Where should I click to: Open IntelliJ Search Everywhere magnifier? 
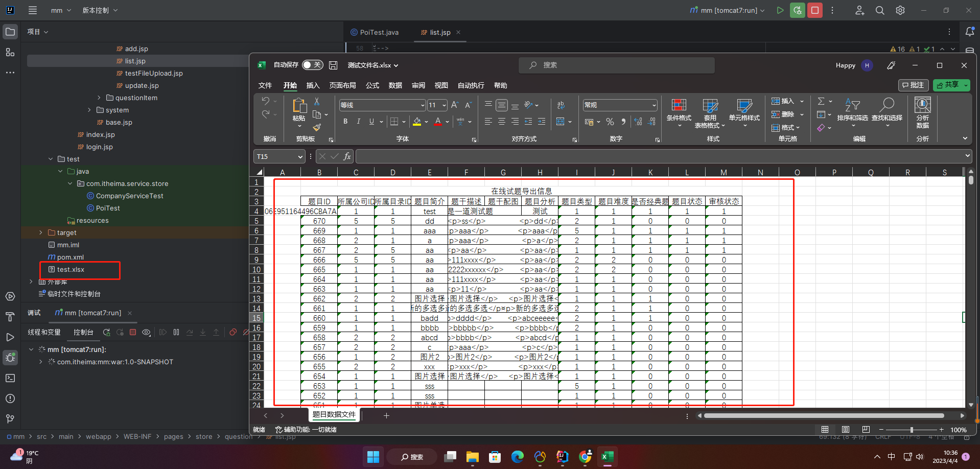(880, 10)
